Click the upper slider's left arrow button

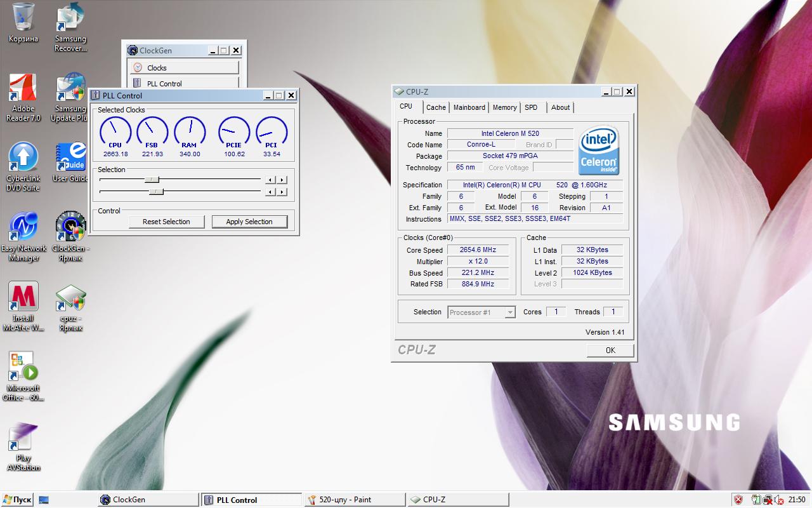(x=271, y=180)
